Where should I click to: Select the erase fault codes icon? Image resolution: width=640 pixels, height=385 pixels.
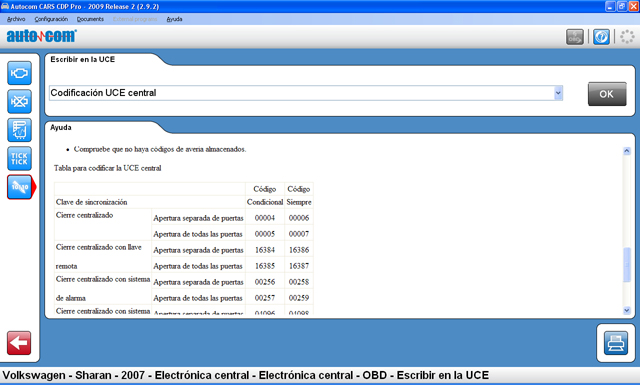(19, 101)
